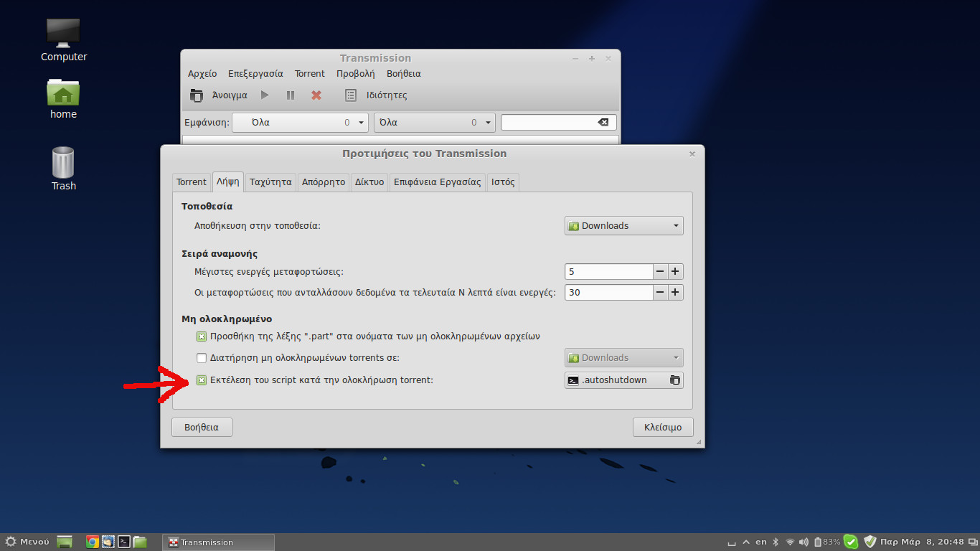Toggle the '.part' suffix checkbox
This screenshot has height=551, width=980.
(x=202, y=336)
